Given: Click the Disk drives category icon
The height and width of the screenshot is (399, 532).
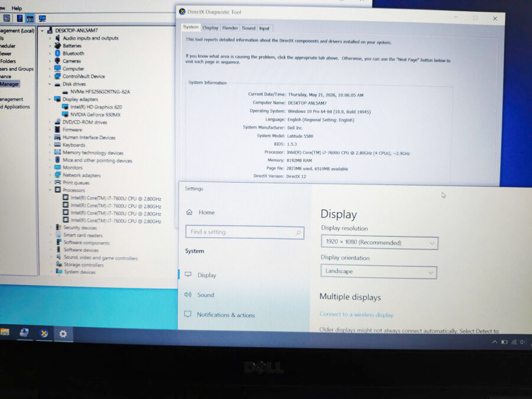Looking at the screenshot, I should [x=57, y=84].
